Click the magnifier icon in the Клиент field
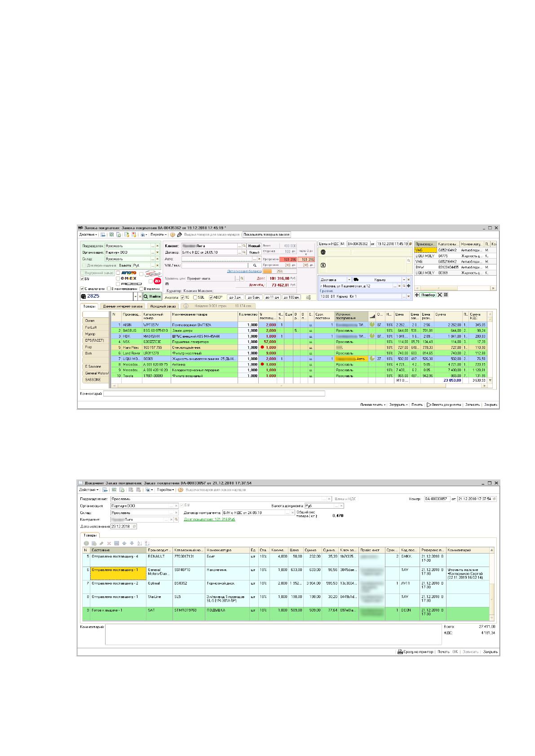 [244, 246]
